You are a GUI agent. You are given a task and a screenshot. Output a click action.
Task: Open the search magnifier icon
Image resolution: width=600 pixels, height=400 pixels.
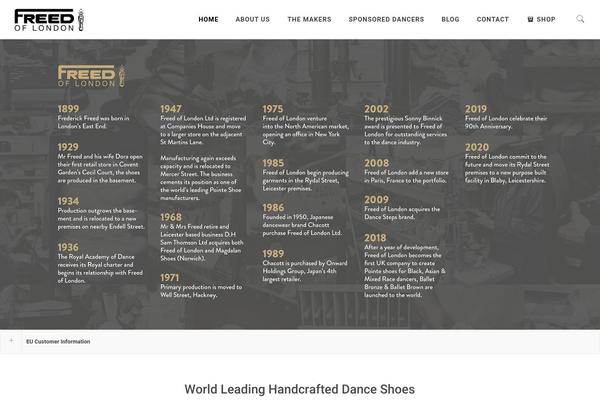(x=580, y=19)
